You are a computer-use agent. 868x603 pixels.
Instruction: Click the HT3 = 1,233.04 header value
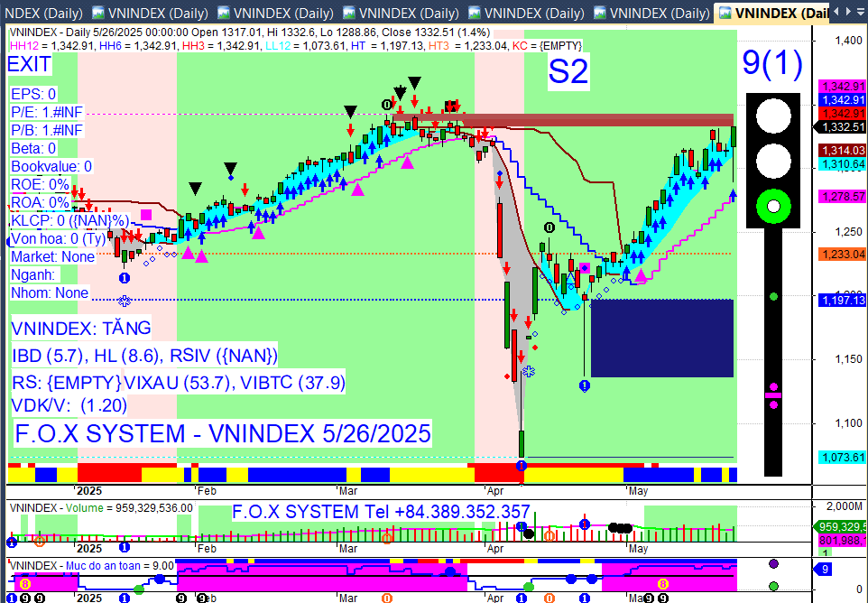point(467,46)
